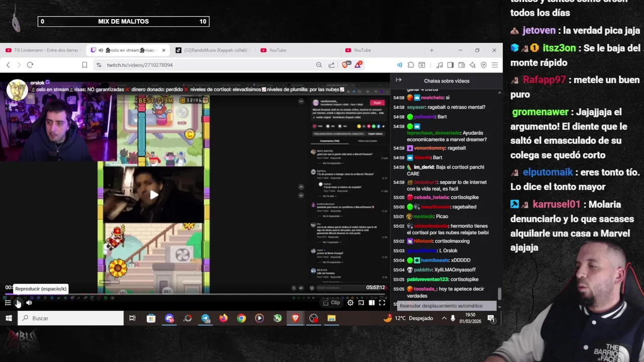The width and height of the screenshot is (644, 362).
Task: Close the oslo en stream tab
Action: tap(164, 50)
